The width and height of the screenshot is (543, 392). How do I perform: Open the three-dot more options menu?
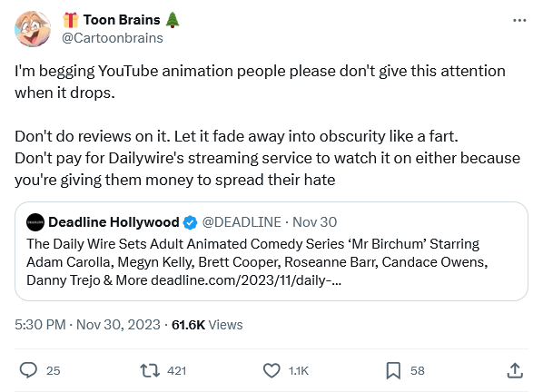click(519, 21)
